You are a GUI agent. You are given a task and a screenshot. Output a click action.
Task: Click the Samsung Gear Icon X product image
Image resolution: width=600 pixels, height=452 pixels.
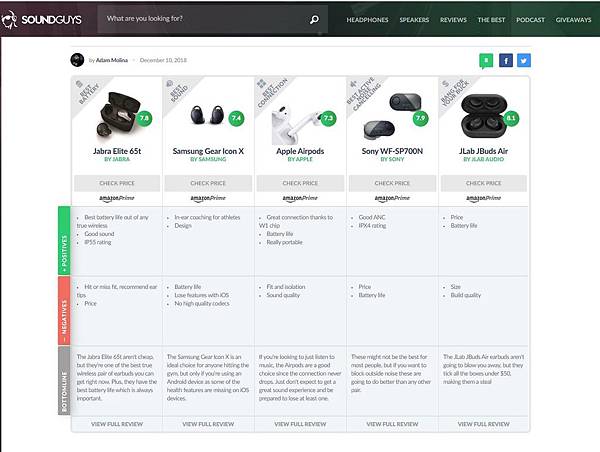[208, 115]
